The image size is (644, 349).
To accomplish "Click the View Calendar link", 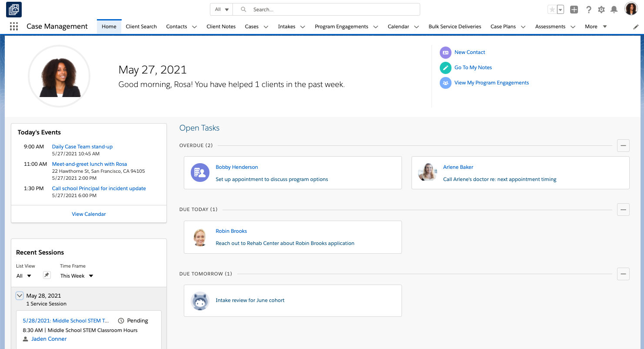I will [89, 214].
